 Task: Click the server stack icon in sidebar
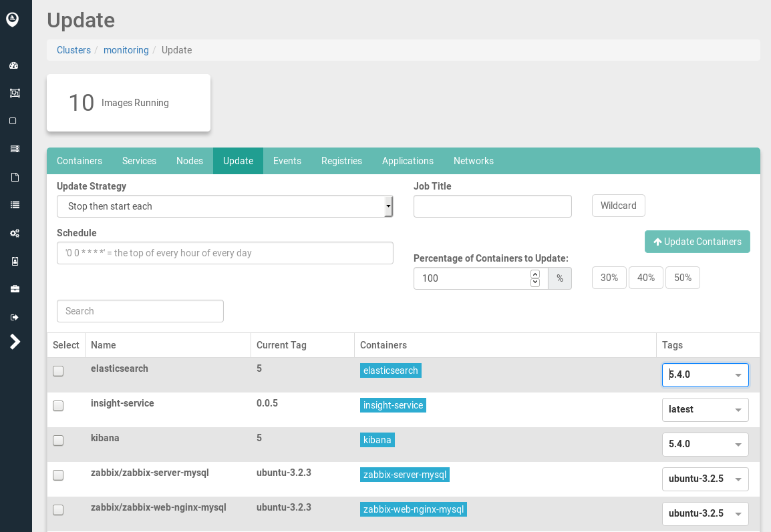(x=14, y=149)
